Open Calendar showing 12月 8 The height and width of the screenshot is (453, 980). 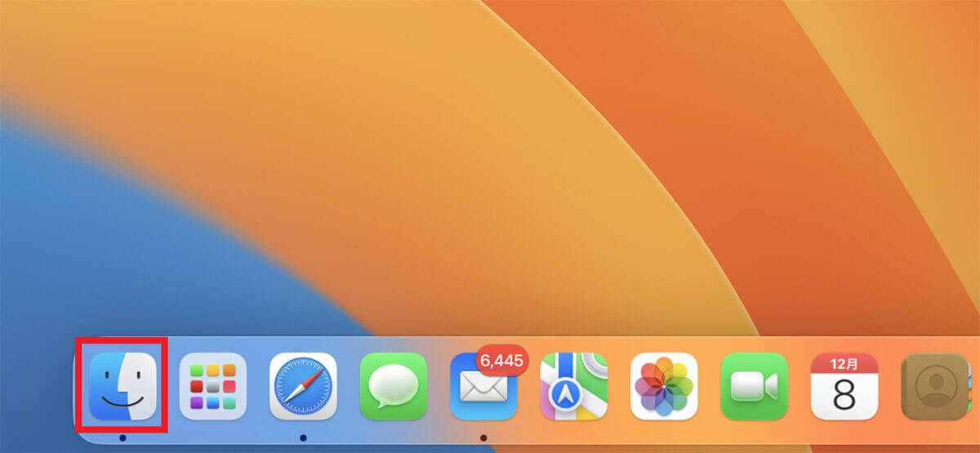[844, 386]
